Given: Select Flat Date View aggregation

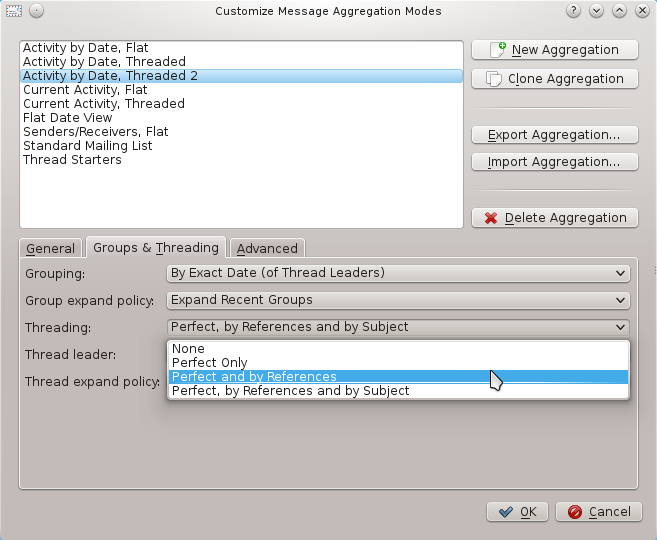Looking at the screenshot, I should pyautogui.click(x=241, y=118).
